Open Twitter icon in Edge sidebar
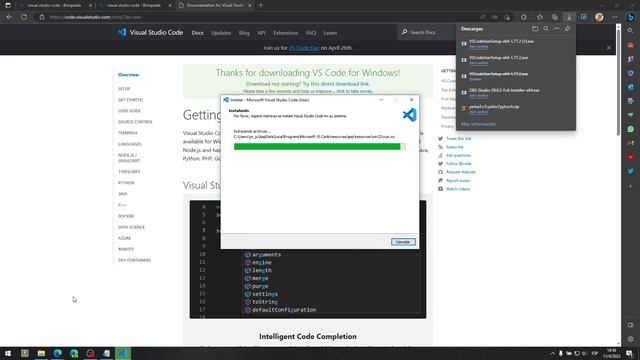This screenshot has height=360, width=640. click(x=631, y=171)
